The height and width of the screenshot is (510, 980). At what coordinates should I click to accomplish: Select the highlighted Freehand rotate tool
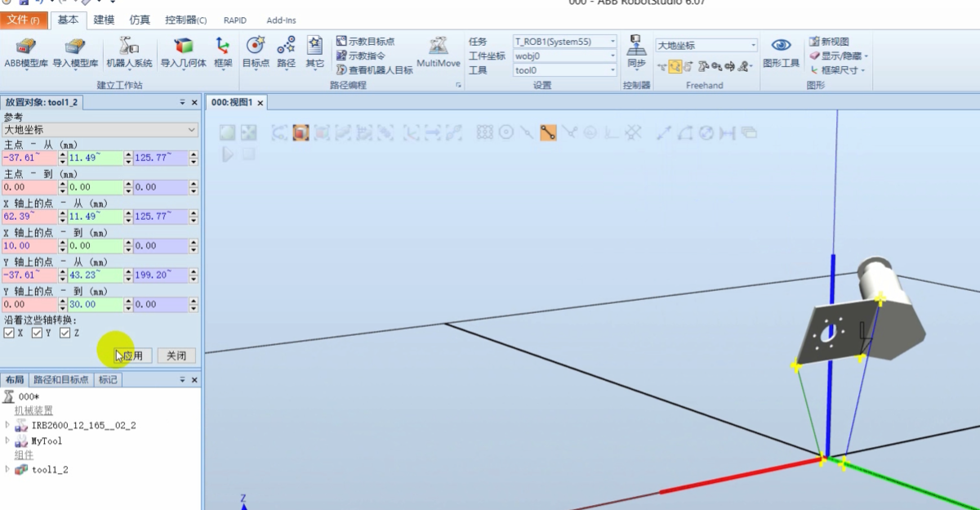tap(675, 66)
